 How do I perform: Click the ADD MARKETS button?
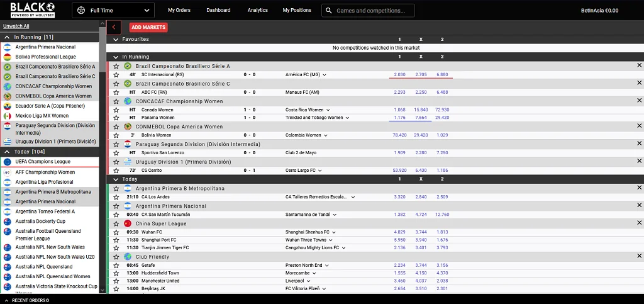pyautogui.click(x=148, y=28)
